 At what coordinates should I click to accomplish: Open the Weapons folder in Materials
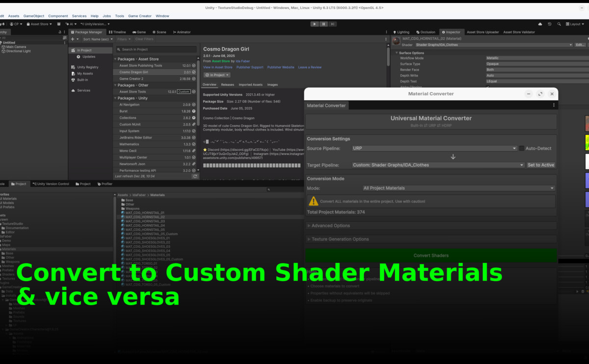tap(133, 208)
